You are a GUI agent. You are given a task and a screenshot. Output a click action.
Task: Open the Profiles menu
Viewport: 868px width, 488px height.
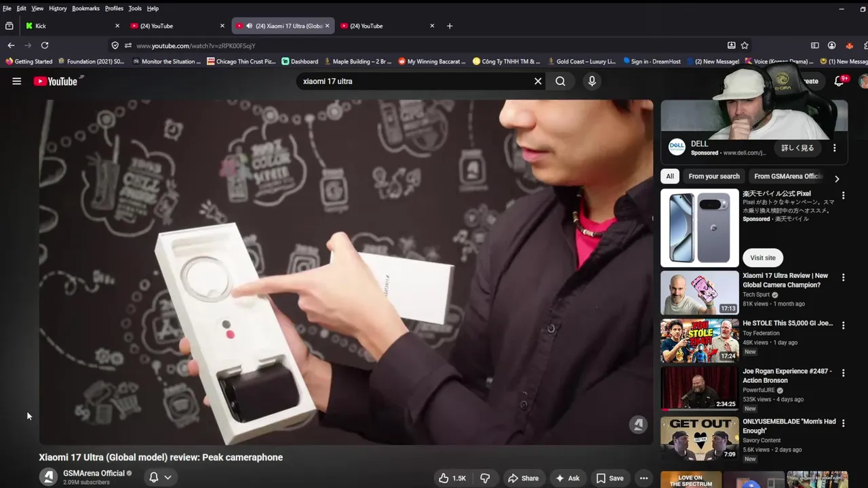[114, 8]
